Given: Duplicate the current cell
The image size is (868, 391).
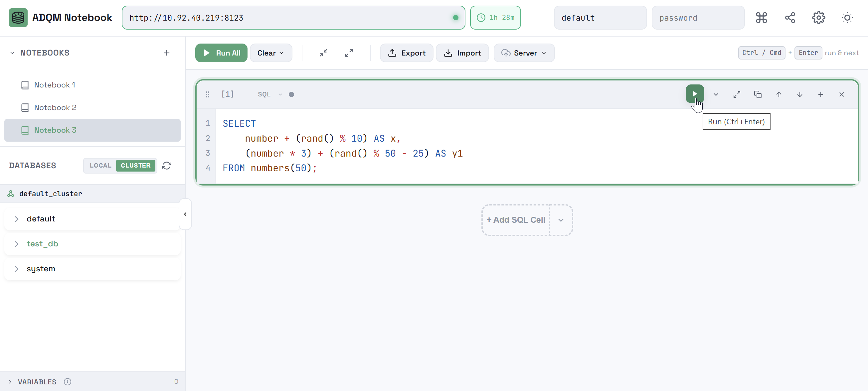Looking at the screenshot, I should pos(758,94).
